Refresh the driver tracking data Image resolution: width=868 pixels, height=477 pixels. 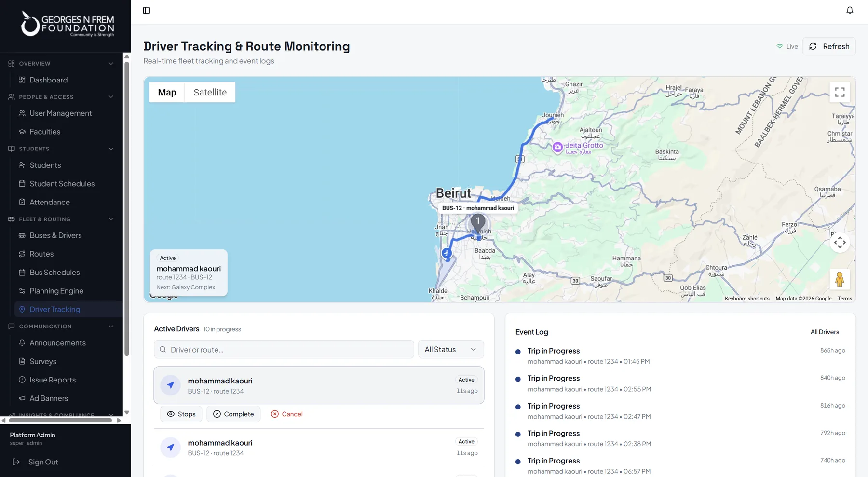coord(829,47)
